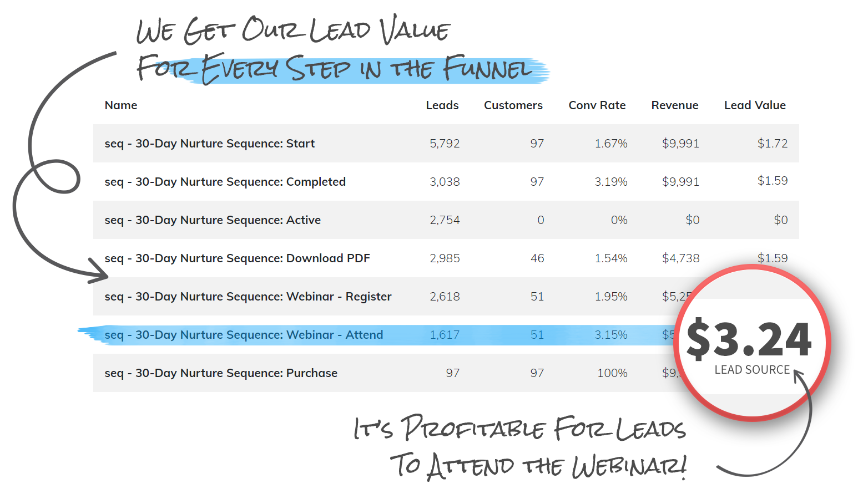
Task: Open 'seq - 30-Day Nurture Sequence: Start'
Action: pyautogui.click(x=209, y=143)
